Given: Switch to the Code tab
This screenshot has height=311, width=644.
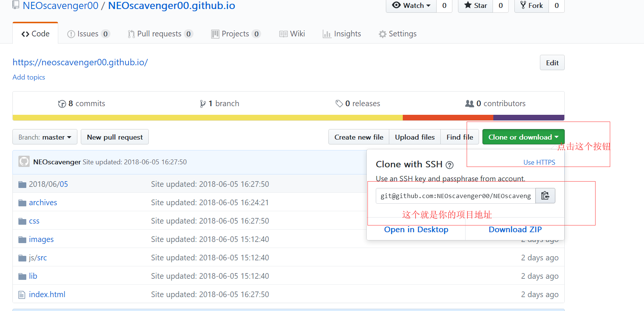Looking at the screenshot, I should pyautogui.click(x=35, y=34).
